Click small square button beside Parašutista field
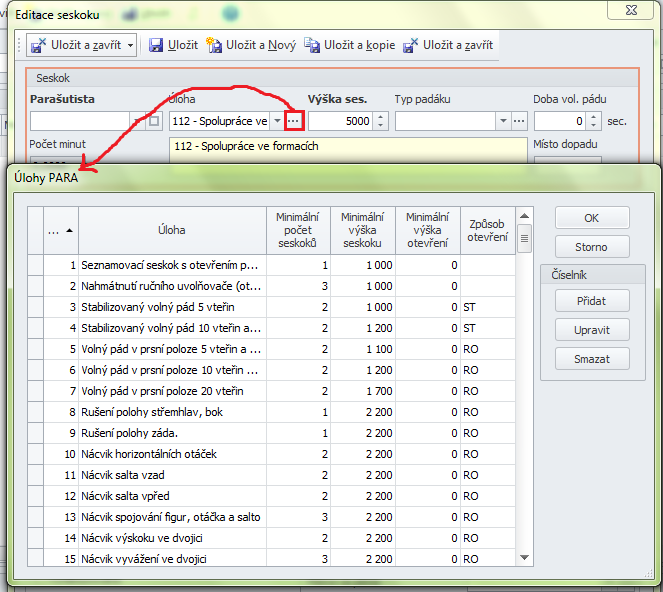Screen dimensions: 663x592 pos(154,121)
